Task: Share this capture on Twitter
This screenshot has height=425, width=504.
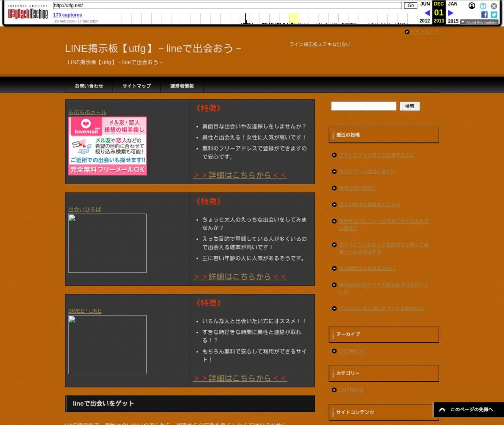Action: 494,15
